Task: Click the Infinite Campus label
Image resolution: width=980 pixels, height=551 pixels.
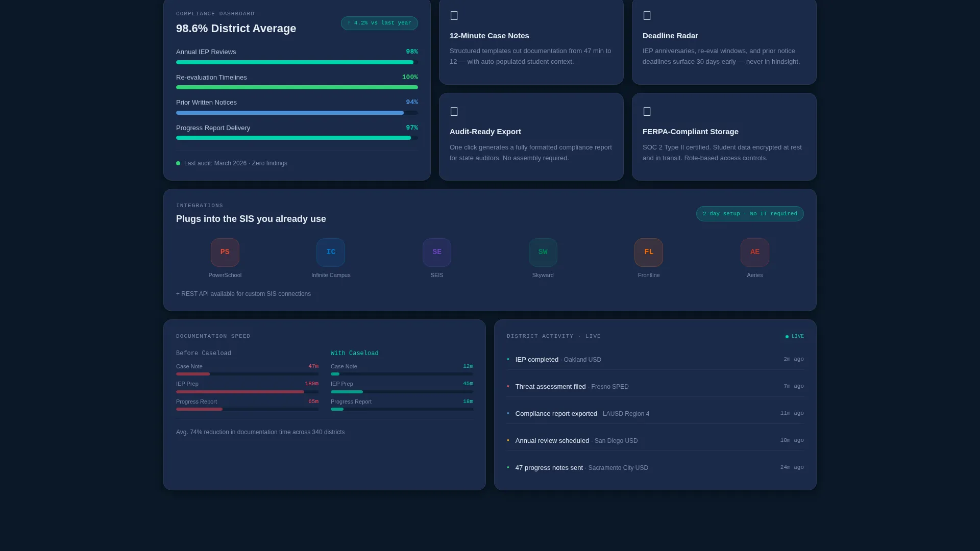Action: [x=331, y=275]
